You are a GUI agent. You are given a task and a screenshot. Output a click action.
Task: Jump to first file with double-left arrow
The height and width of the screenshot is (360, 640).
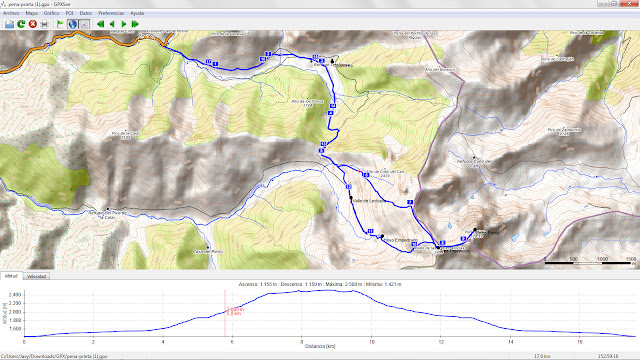click(100, 24)
